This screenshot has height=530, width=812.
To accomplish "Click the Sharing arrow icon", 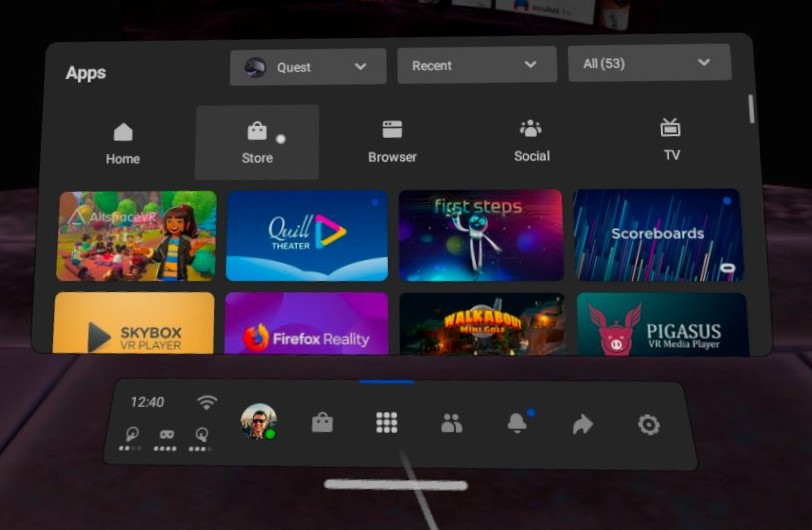I will (583, 425).
